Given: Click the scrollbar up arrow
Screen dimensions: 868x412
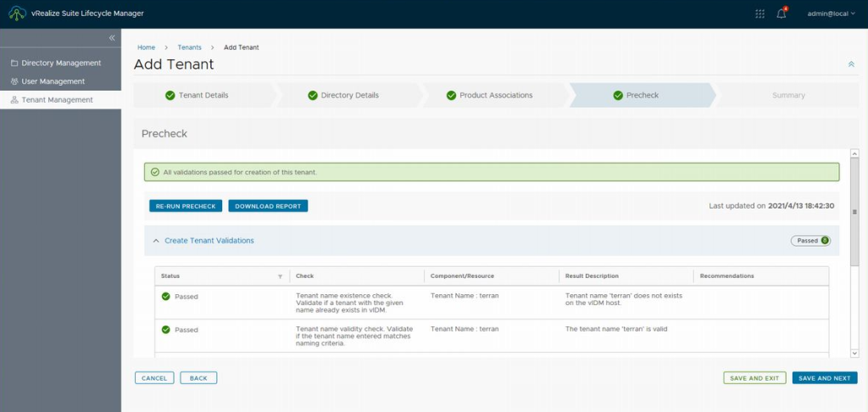Looking at the screenshot, I should point(854,153).
